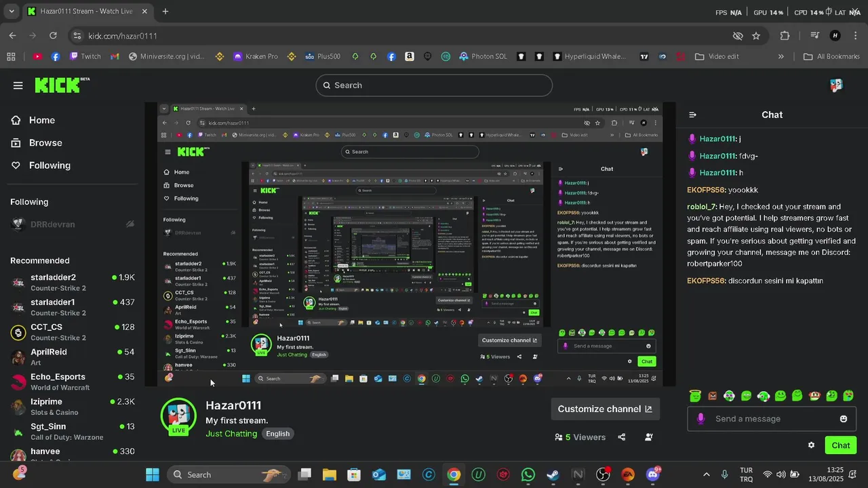
Task: Open OBS Studio from the taskbar
Action: click(x=603, y=474)
